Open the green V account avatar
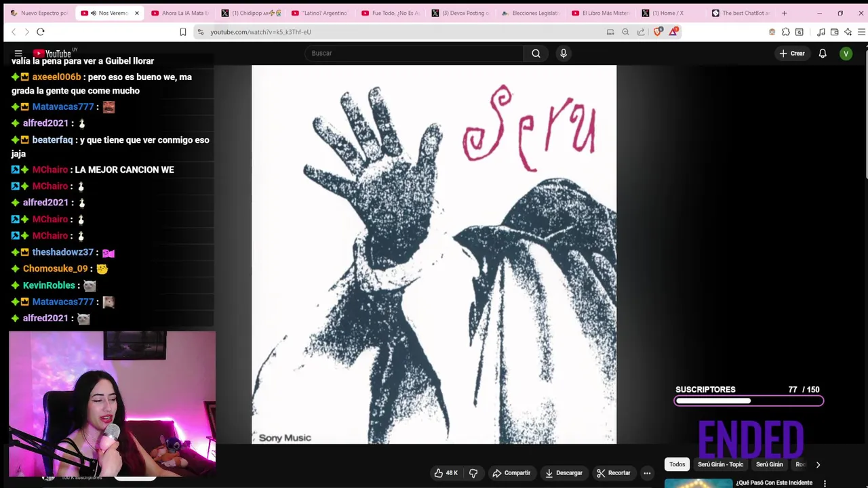The image size is (868, 488). tap(846, 53)
